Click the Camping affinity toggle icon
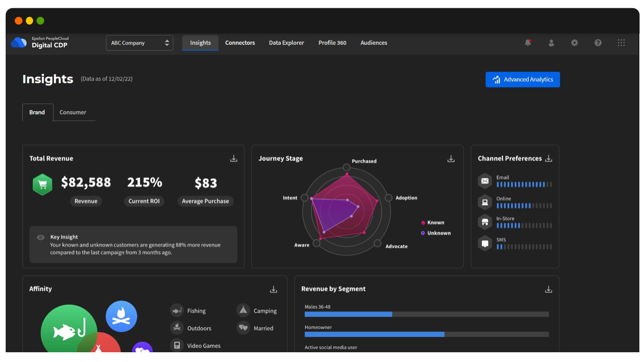 coord(243,311)
